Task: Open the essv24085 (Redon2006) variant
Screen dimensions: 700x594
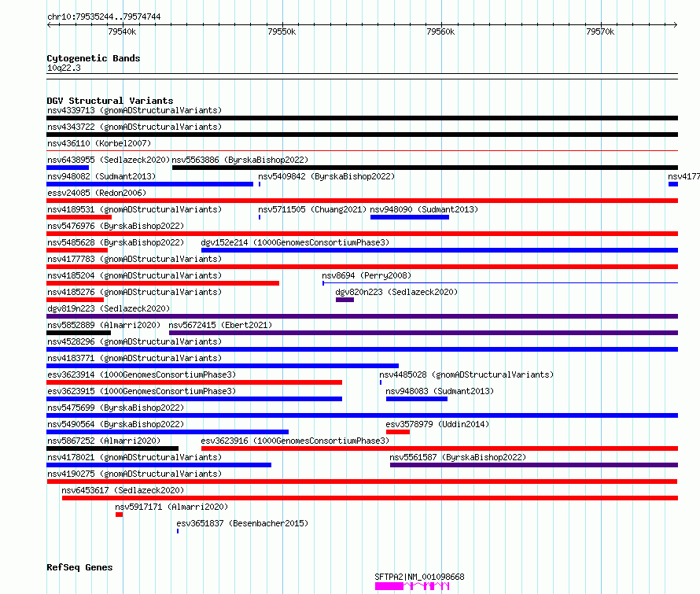Action: tap(97, 193)
